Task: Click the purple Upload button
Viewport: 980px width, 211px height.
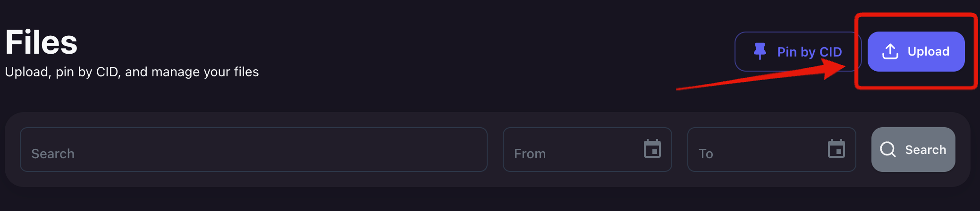Action: 916,51
